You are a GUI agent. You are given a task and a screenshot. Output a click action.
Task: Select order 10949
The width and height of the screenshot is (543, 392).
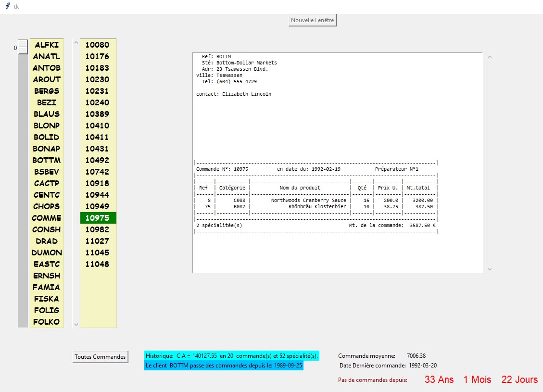[98, 206]
